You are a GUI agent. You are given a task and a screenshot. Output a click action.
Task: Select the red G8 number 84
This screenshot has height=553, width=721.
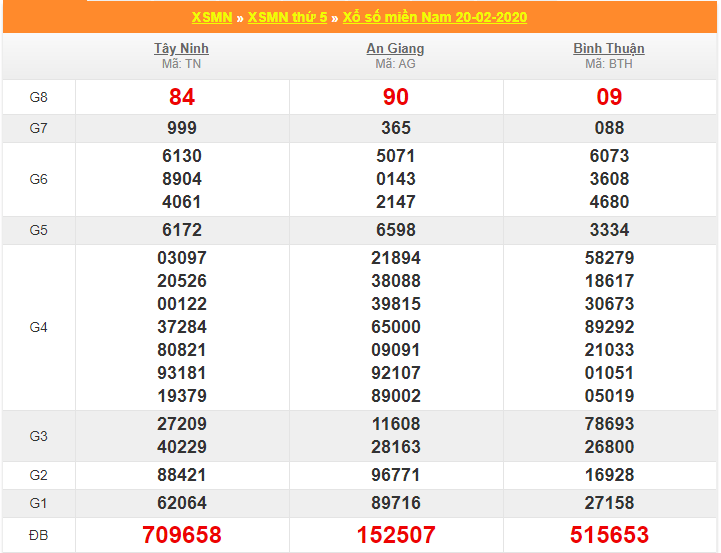(x=181, y=97)
